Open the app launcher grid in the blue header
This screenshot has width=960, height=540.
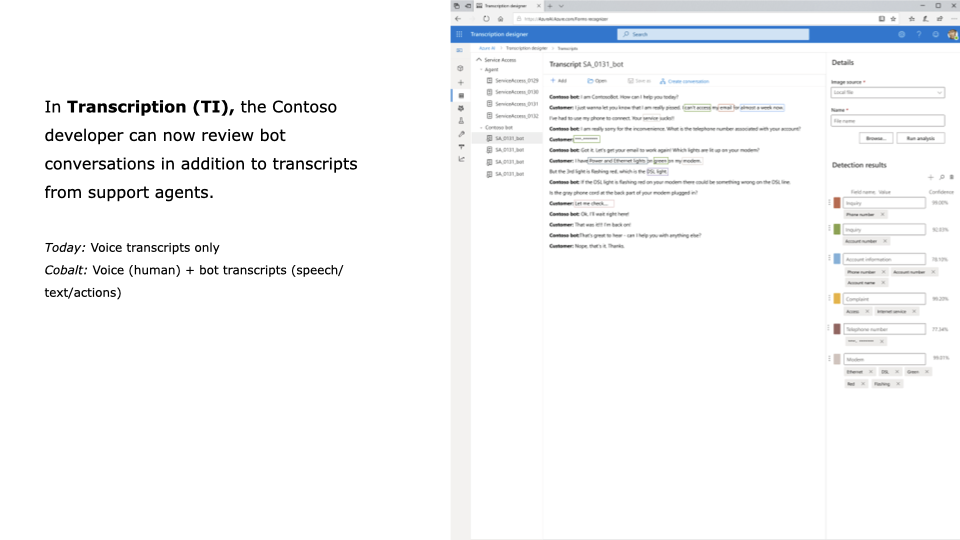[459, 34]
